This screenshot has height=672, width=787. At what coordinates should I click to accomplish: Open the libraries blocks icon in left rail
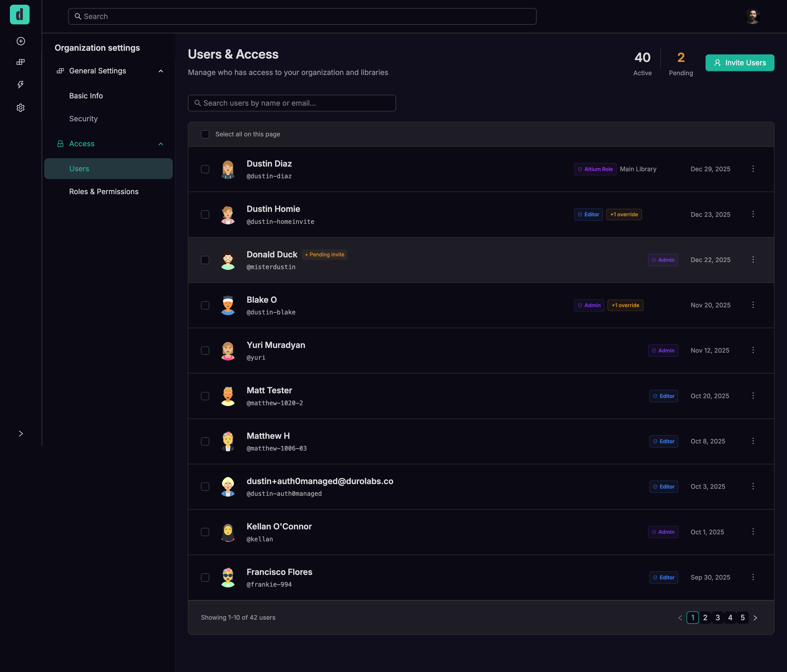(21, 62)
